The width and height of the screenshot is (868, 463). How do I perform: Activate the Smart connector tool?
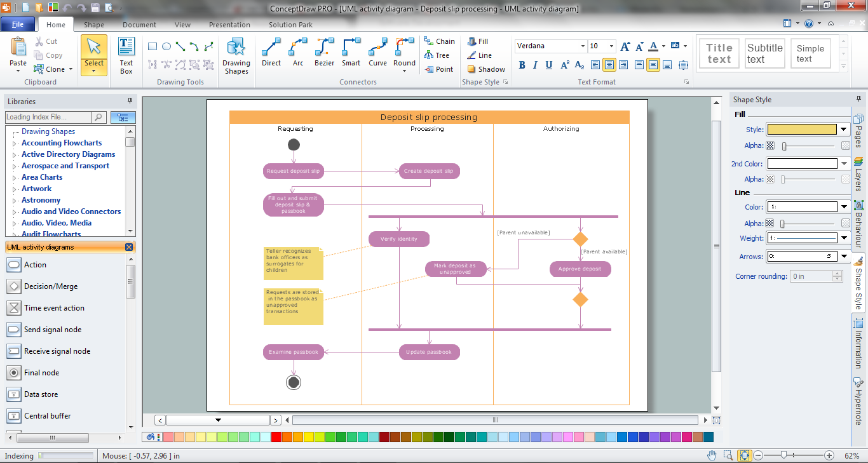351,52
